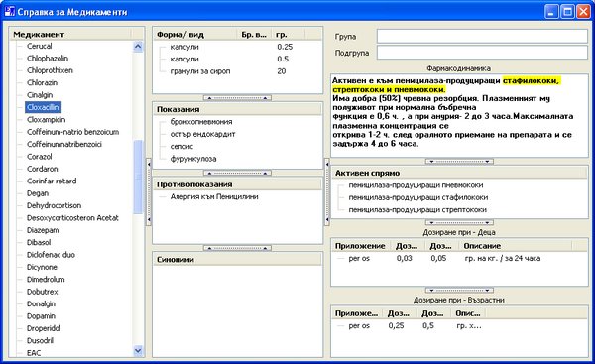Collapse splitter below Противопоказания panel
The height and width of the screenshot is (364, 595).
click(x=237, y=248)
